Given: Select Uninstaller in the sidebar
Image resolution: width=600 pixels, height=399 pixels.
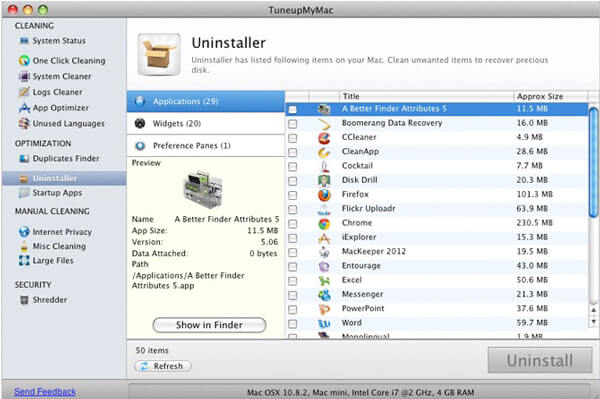Looking at the screenshot, I should click(64, 178).
